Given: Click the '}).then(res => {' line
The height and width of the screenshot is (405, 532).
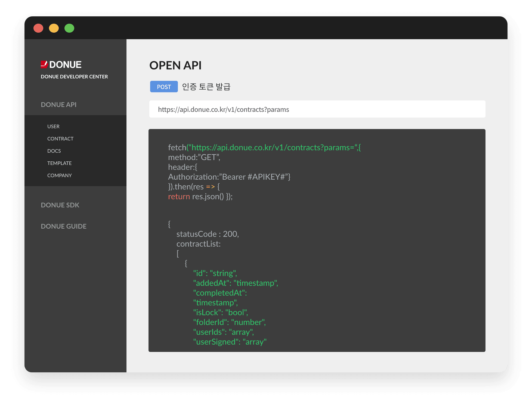Looking at the screenshot, I should [x=194, y=187].
